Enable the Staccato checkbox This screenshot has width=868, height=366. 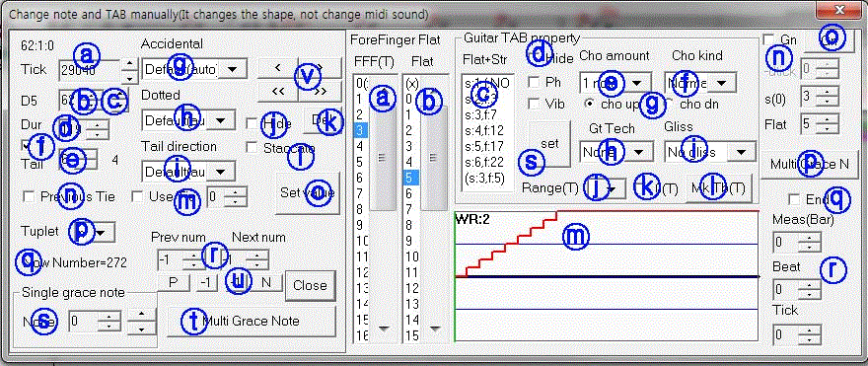(252, 148)
